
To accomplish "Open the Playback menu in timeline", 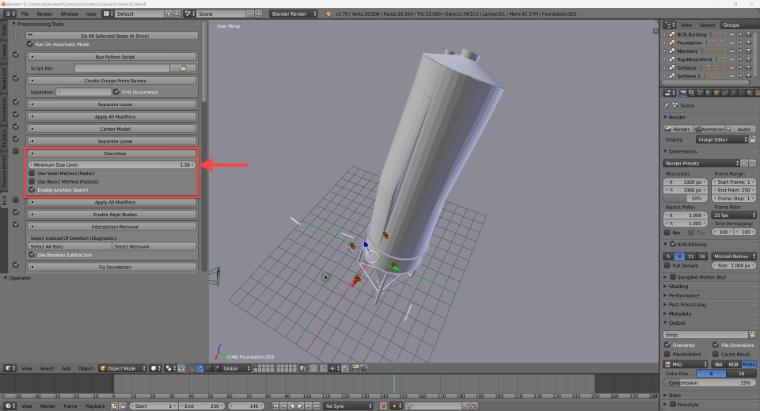I will [x=95, y=406].
